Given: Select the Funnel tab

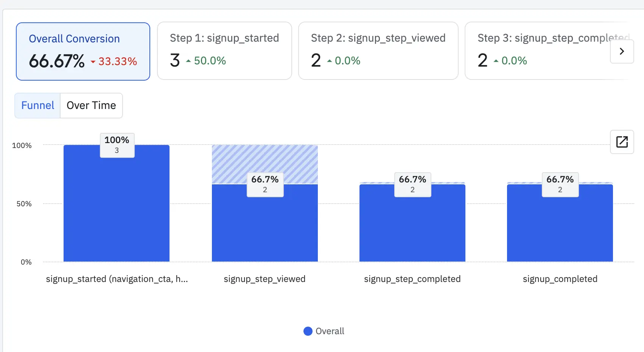Looking at the screenshot, I should pos(37,106).
